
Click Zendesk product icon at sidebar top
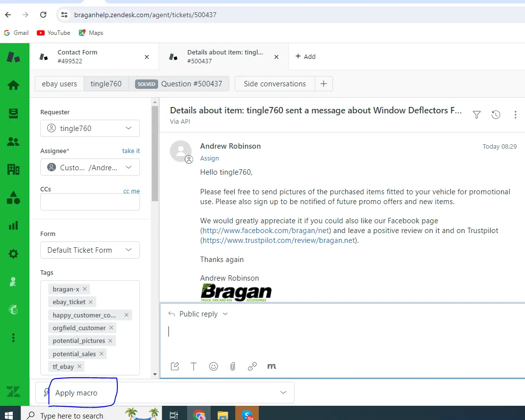pyautogui.click(x=13, y=57)
